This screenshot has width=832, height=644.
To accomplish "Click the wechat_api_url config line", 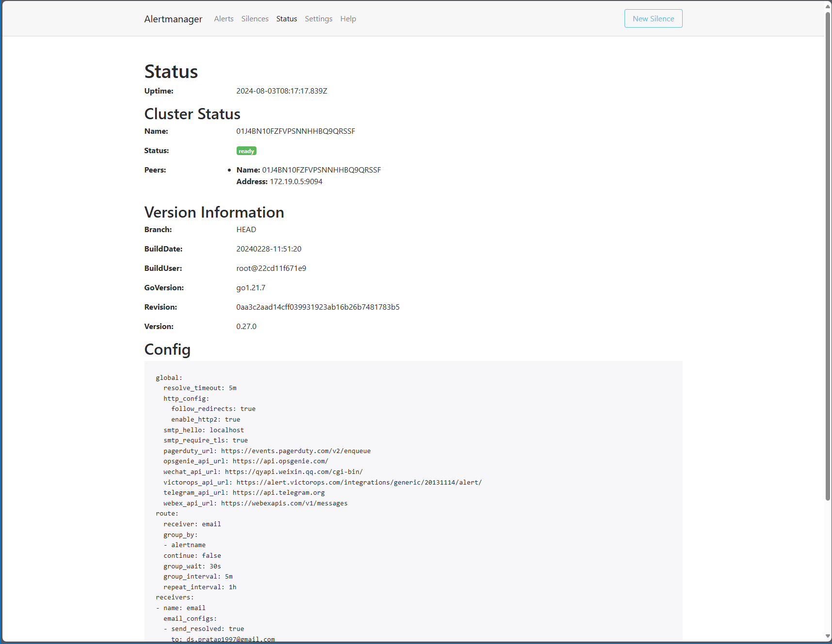I will (263, 472).
